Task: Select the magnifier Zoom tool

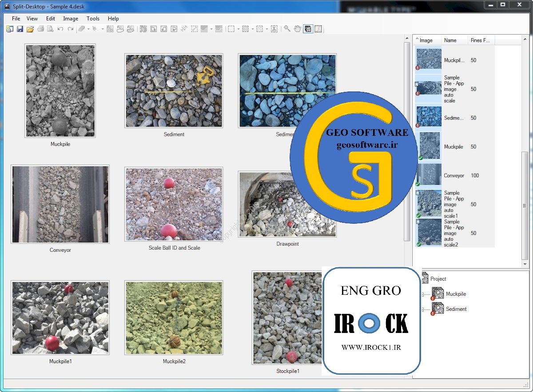Action: pyautogui.click(x=287, y=29)
